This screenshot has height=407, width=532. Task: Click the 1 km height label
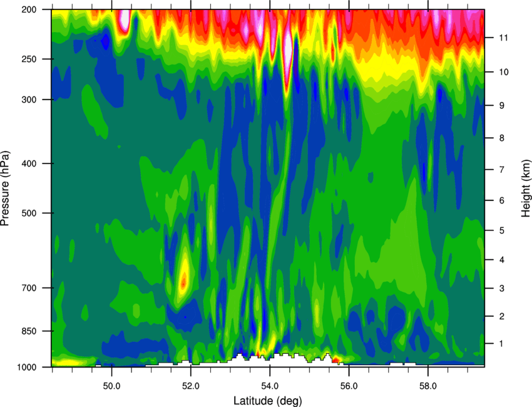501,344
